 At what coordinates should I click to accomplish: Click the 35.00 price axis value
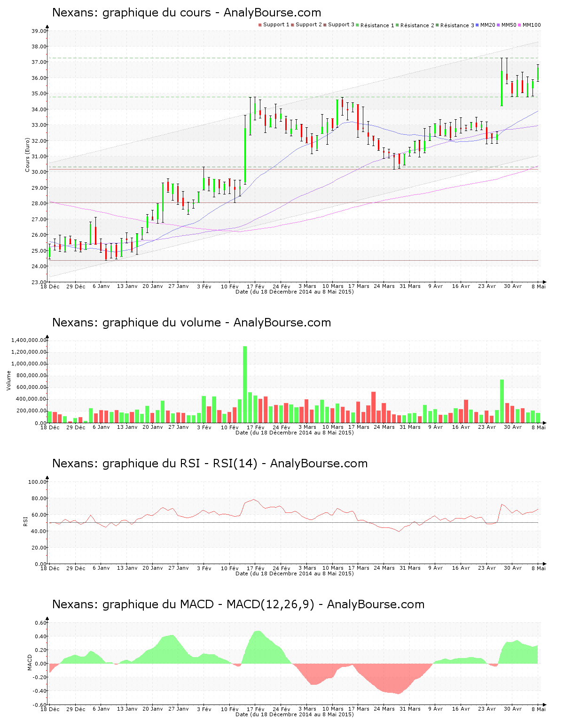[x=39, y=93]
